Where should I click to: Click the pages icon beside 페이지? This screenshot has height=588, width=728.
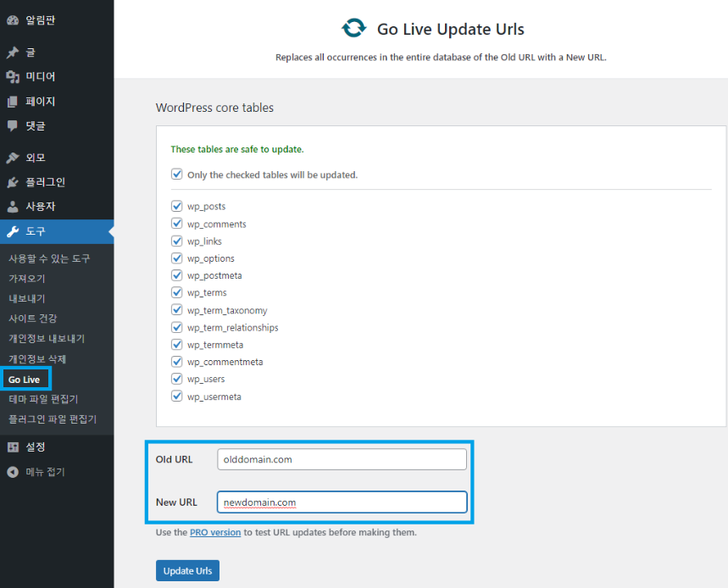pyautogui.click(x=13, y=102)
